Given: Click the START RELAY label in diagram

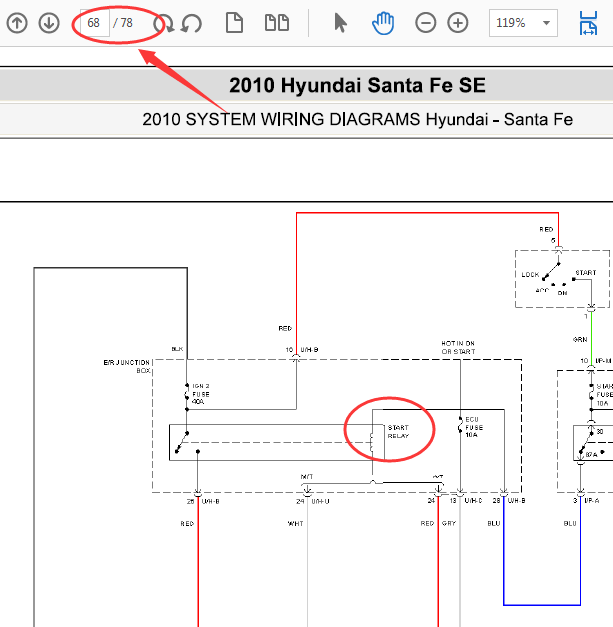Looking at the screenshot, I should click(x=398, y=432).
